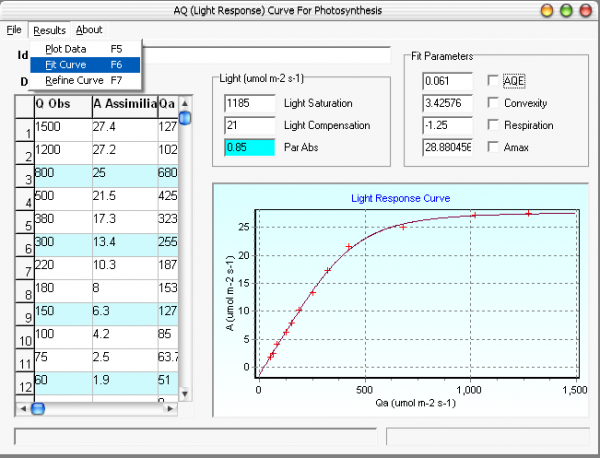
Task: Click Q Obs cell 1200
Action: (63, 153)
